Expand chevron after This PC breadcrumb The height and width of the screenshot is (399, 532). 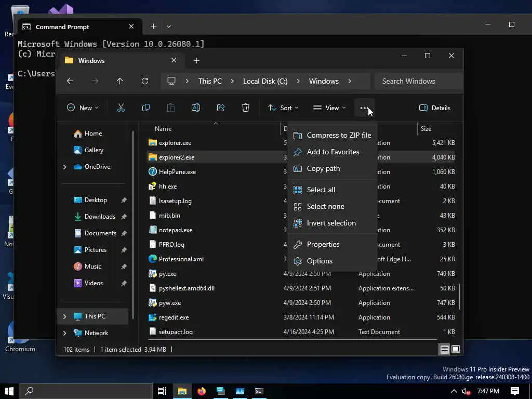pos(232,81)
